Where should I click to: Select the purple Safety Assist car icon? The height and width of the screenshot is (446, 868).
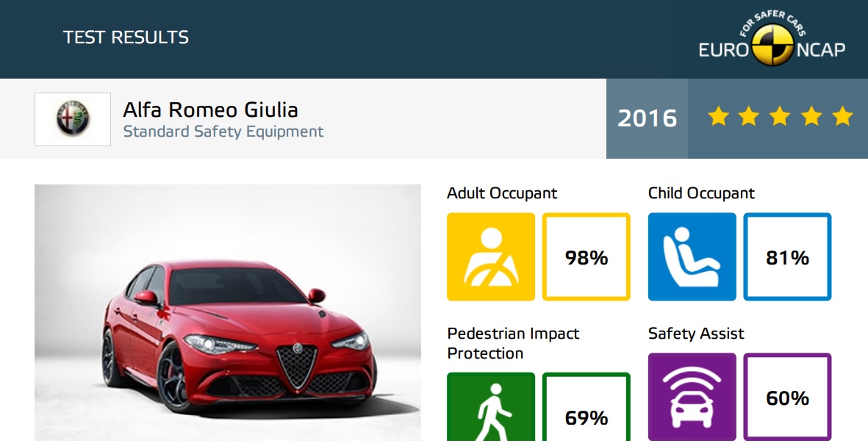point(692,397)
